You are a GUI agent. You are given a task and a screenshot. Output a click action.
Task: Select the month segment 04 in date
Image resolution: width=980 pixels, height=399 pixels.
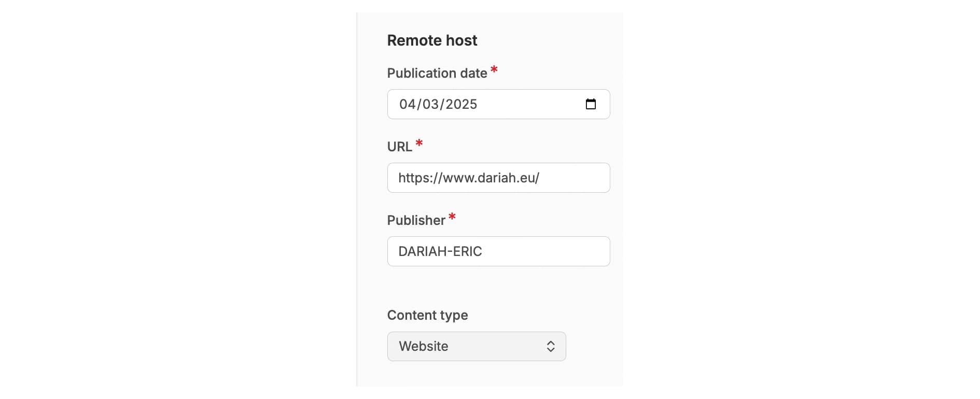407,104
